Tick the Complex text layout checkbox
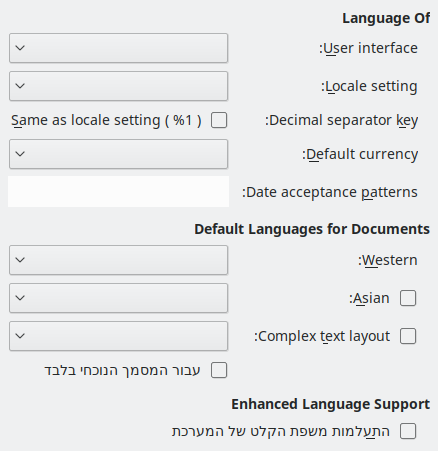The height and width of the screenshot is (451, 438). click(408, 336)
